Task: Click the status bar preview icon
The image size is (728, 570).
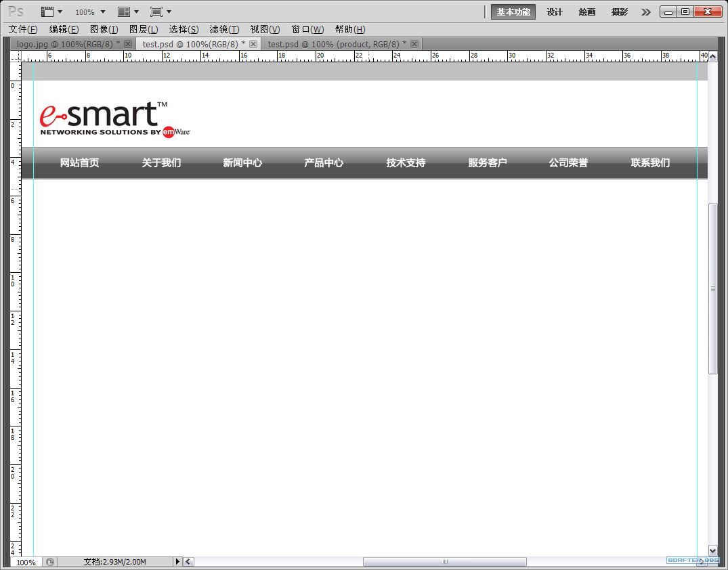Action: click(50, 562)
